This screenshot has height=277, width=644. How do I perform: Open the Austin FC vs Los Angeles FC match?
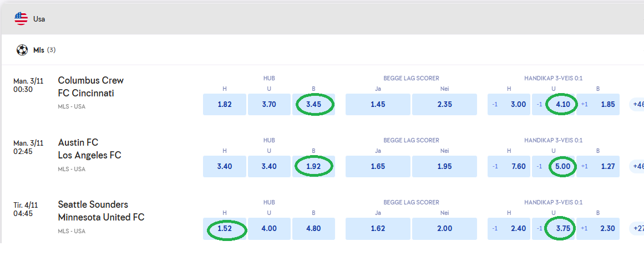click(89, 149)
